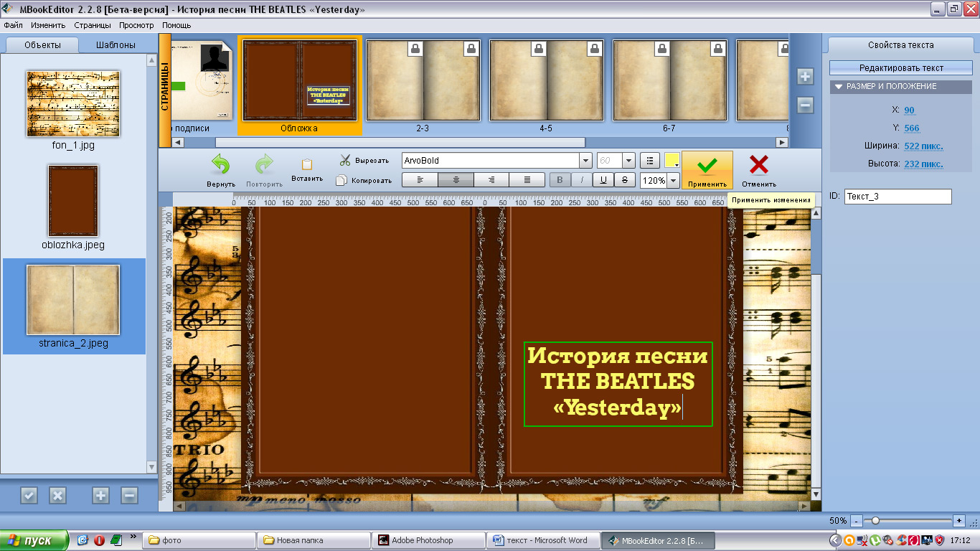The image size is (980, 551).
Task: Open the ArvoBold font dropdown
Action: tap(586, 161)
